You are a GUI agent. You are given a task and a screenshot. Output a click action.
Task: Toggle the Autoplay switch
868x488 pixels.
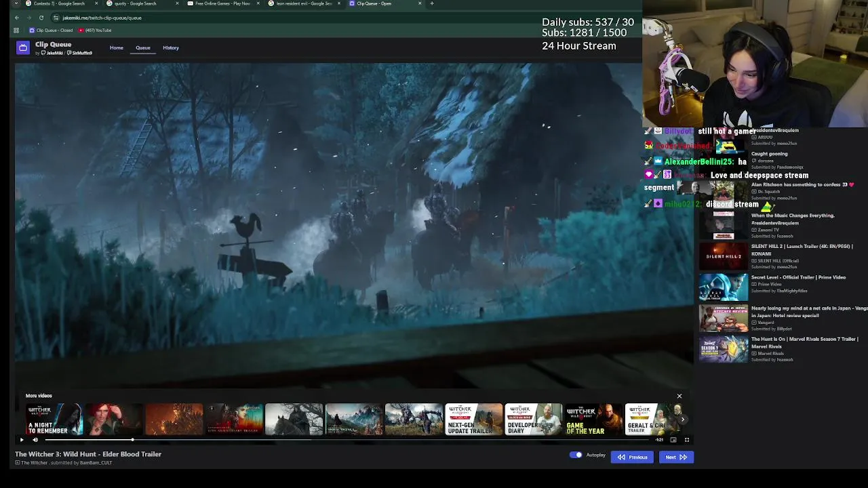click(x=576, y=455)
